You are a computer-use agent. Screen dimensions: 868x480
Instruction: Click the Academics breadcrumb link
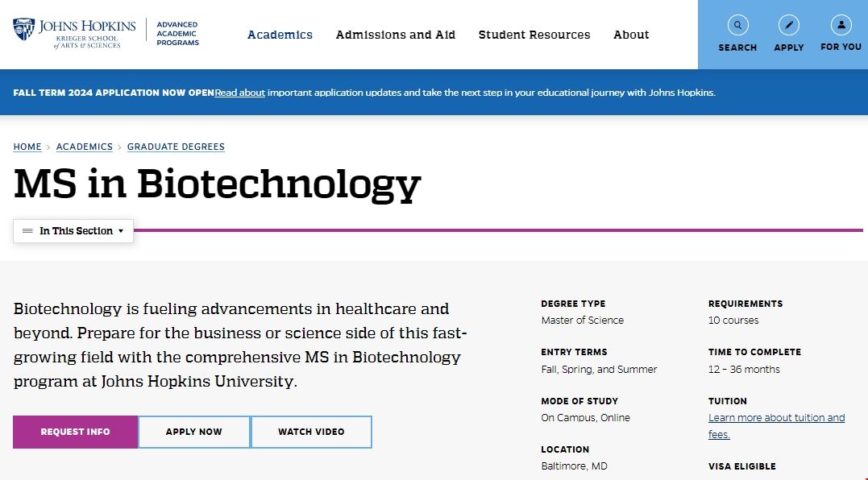[84, 147]
